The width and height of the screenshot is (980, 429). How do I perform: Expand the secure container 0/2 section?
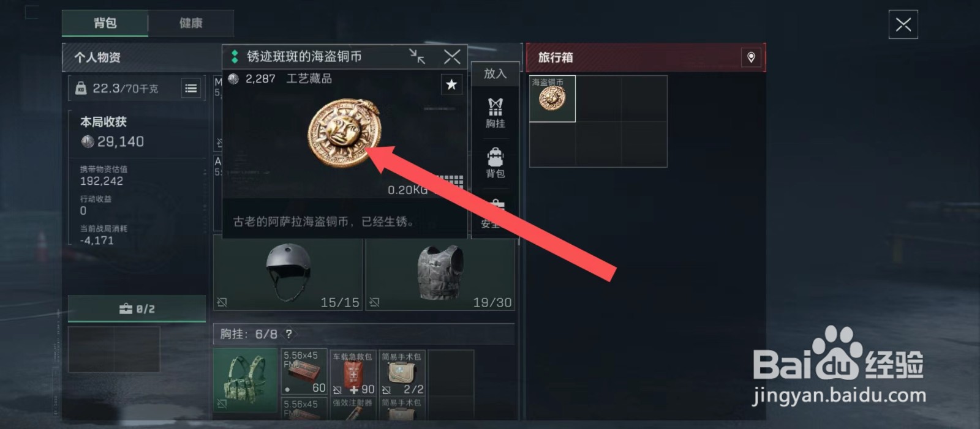(x=137, y=309)
